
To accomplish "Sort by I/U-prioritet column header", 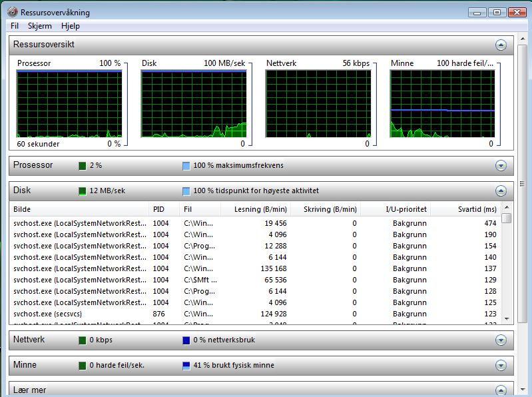I will click(x=396, y=209).
